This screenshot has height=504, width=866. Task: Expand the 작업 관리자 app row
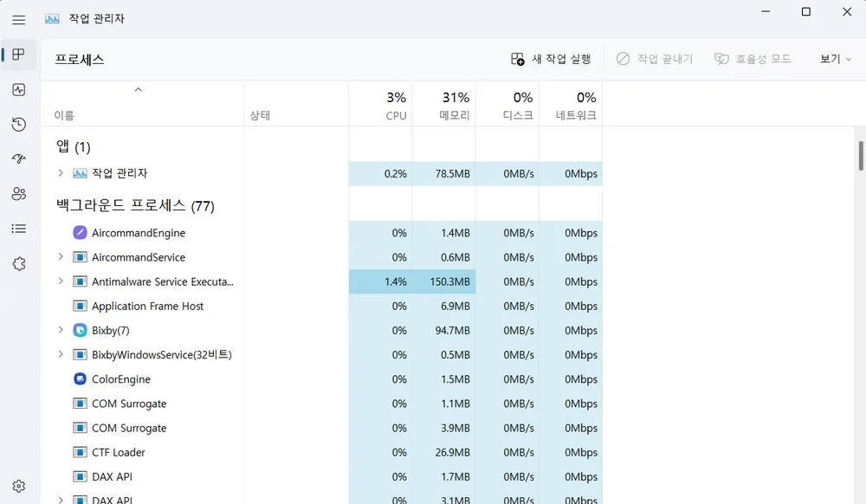point(61,173)
